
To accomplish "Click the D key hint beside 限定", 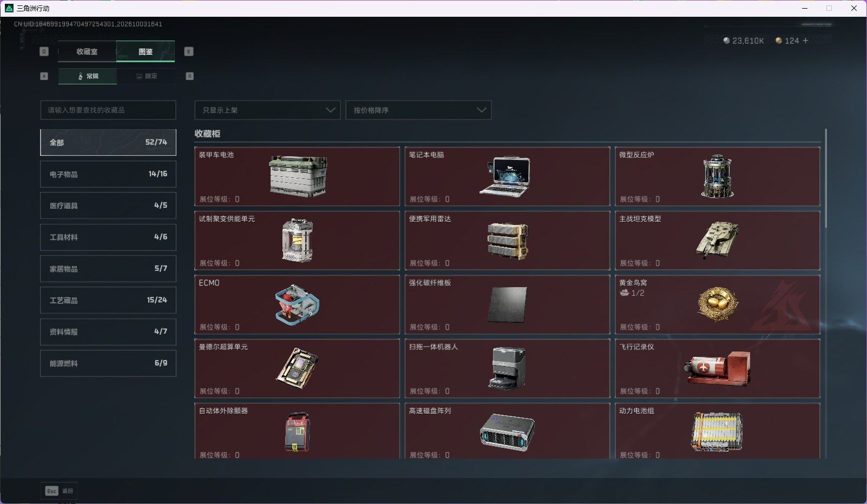I will pyautogui.click(x=189, y=76).
